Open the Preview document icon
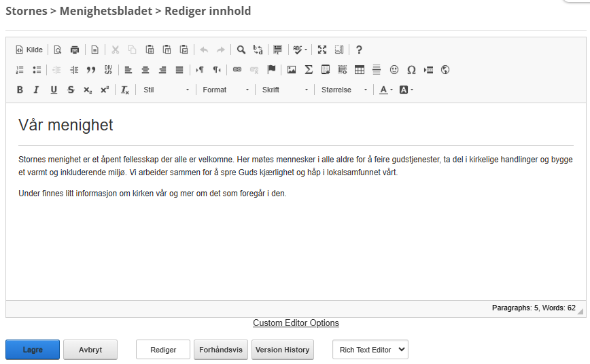Image resolution: width=590 pixels, height=364 pixels. coord(57,50)
